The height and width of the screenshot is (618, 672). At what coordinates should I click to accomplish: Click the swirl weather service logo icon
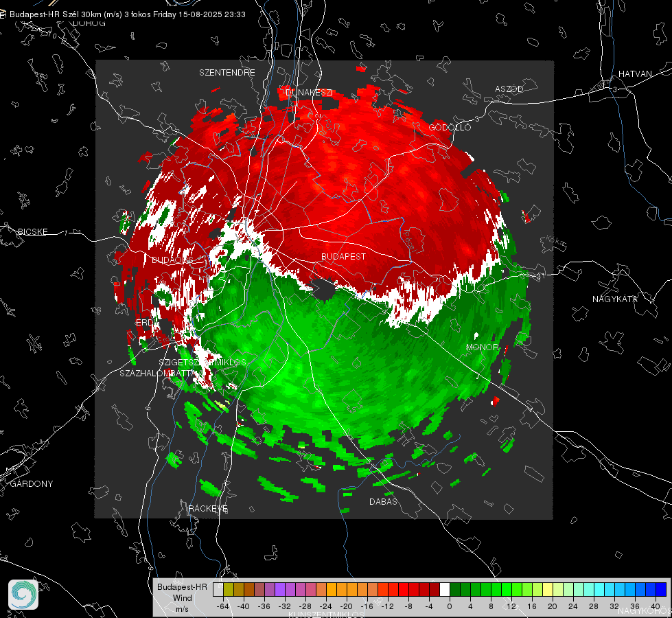(x=23, y=595)
